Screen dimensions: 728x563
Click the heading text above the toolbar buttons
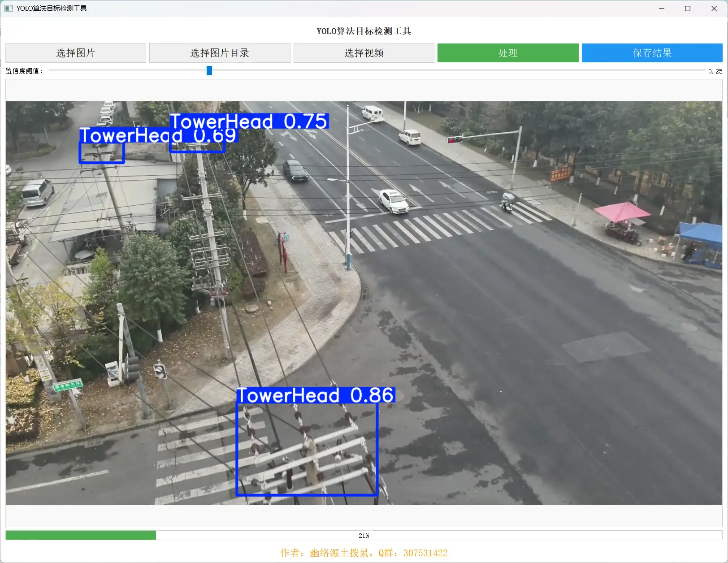(x=364, y=31)
